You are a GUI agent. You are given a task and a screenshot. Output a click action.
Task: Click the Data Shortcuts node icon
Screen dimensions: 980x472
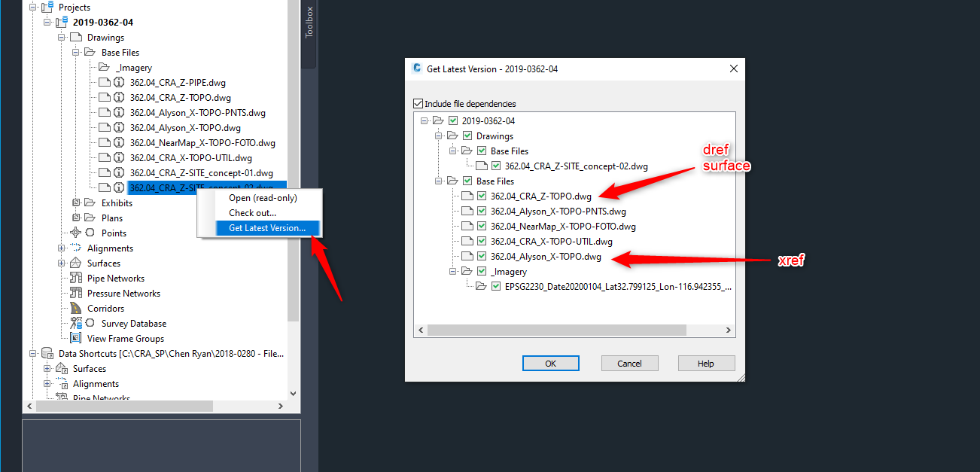click(47, 353)
